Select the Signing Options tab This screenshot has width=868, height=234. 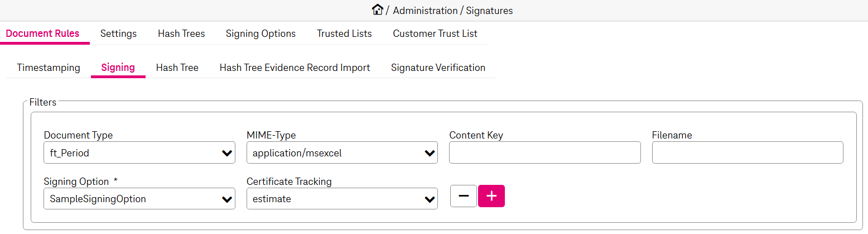[x=261, y=34]
